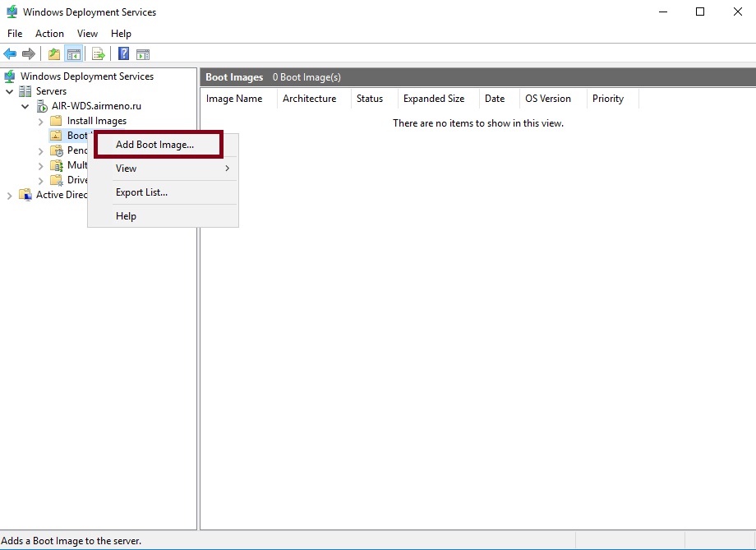
Task: Expand the Install Images folder
Action: [41, 121]
